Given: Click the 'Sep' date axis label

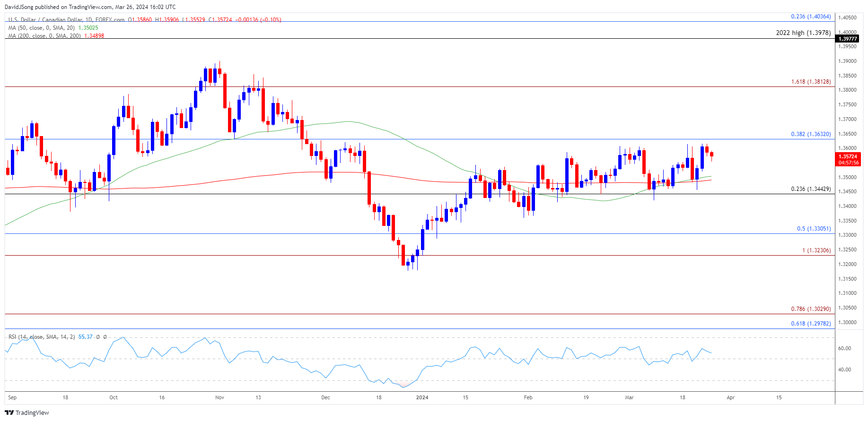Looking at the screenshot, I should click(12, 397).
